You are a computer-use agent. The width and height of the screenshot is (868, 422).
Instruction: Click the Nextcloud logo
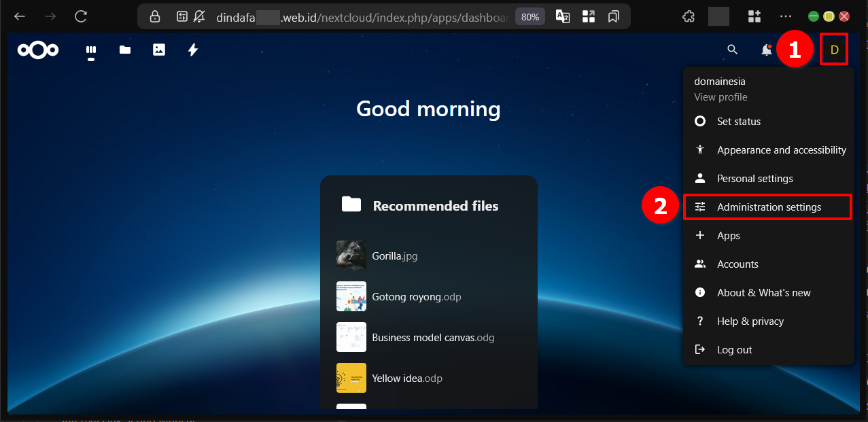click(x=38, y=50)
